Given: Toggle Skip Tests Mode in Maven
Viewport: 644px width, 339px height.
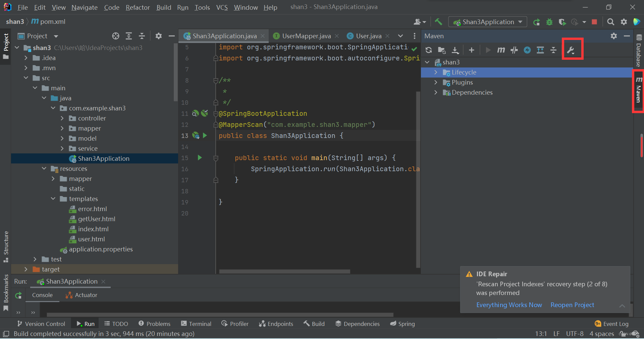Looking at the screenshot, I should pyautogui.click(x=527, y=50).
